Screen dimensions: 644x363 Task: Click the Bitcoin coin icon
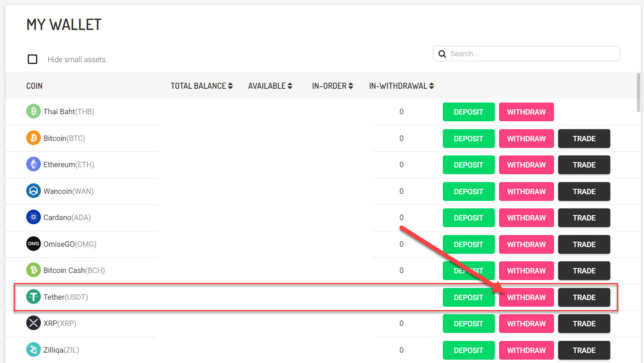[33, 138]
